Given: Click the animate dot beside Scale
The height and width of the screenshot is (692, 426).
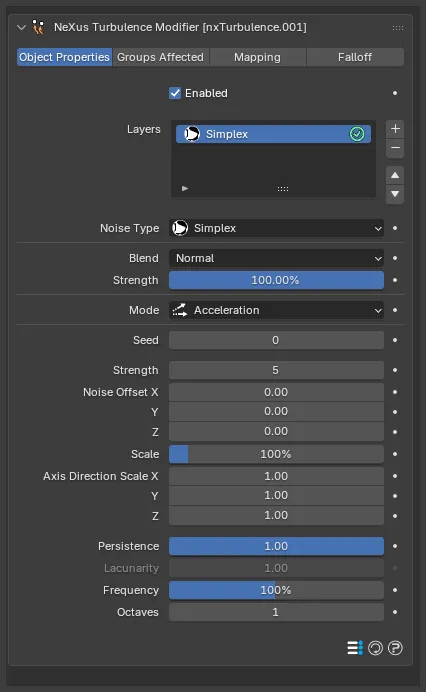Looking at the screenshot, I should click(395, 454).
